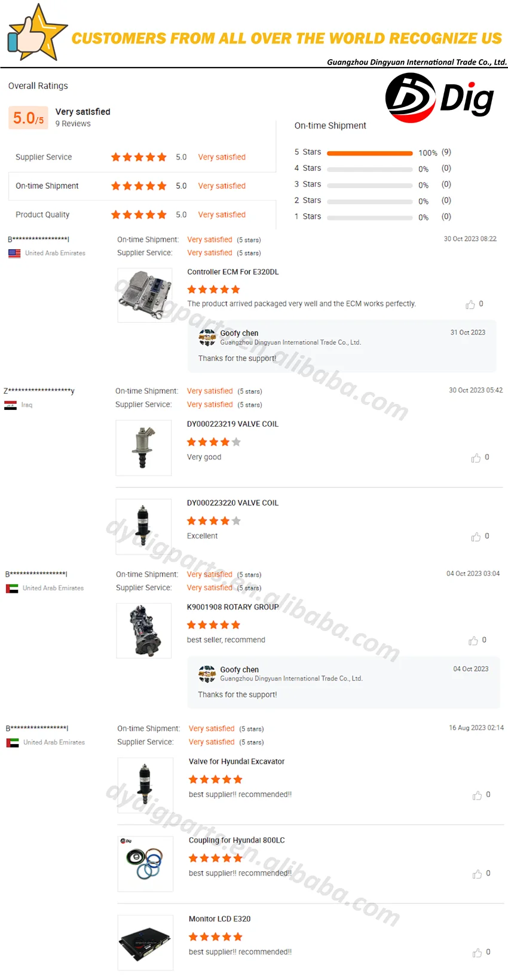This screenshot has height=980, width=508.
Task: Open the Controller ECM product thumbnail
Action: pyautogui.click(x=145, y=295)
